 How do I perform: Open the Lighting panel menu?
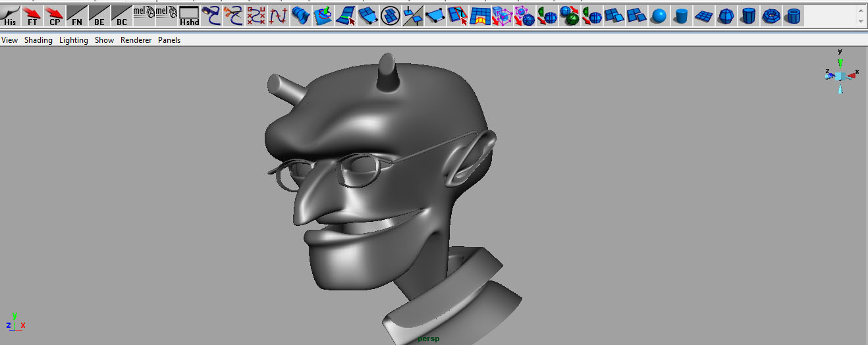74,40
